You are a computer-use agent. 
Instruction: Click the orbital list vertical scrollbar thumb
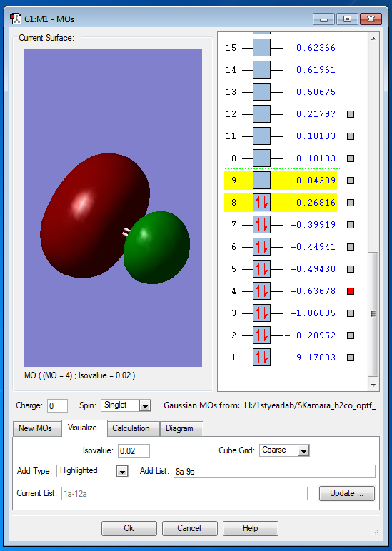[373, 314]
